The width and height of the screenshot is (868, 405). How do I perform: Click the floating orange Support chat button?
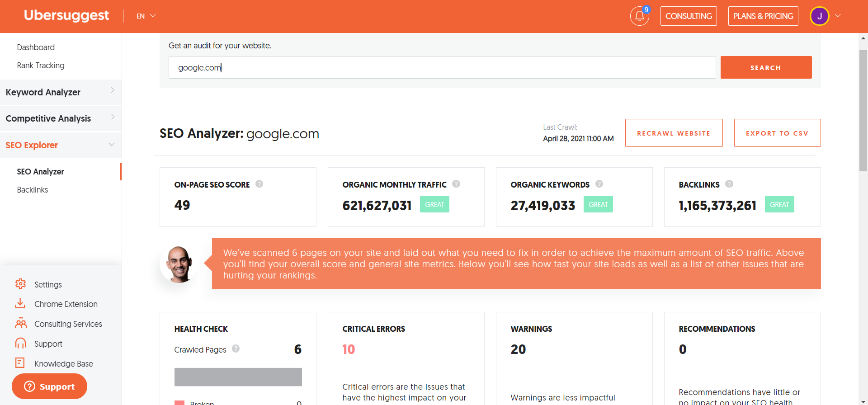(x=49, y=386)
